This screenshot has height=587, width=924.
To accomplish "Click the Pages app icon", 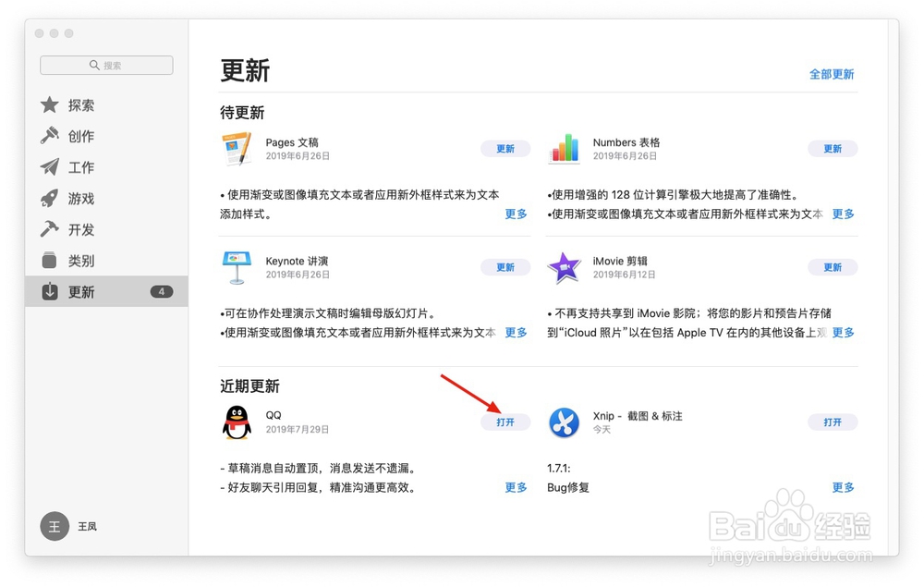I will 237,149.
